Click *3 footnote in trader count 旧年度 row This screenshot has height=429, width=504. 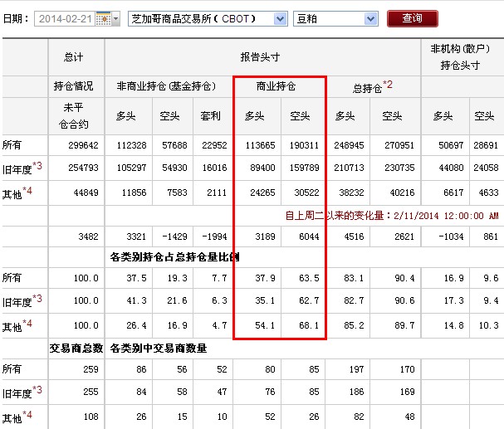click(37, 390)
